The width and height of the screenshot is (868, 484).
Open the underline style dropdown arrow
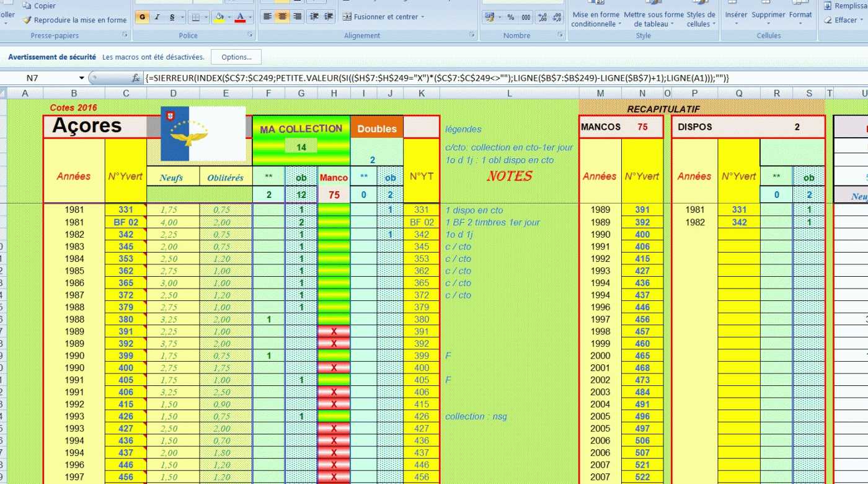pyautogui.click(x=182, y=17)
